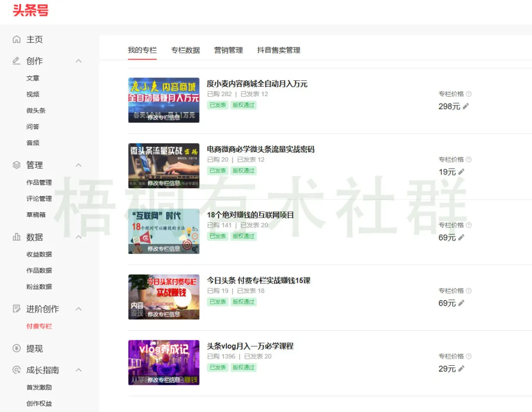Open the 主页 home icon in sidebar
532x412 pixels.
coord(17,39)
